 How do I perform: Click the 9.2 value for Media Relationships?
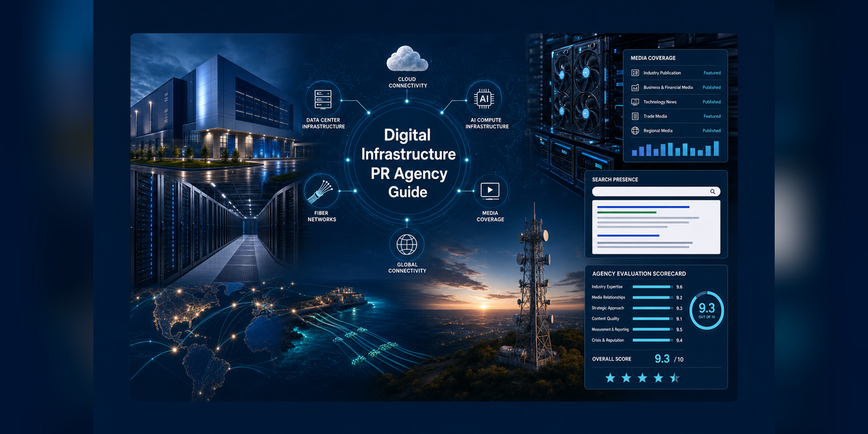click(x=679, y=297)
